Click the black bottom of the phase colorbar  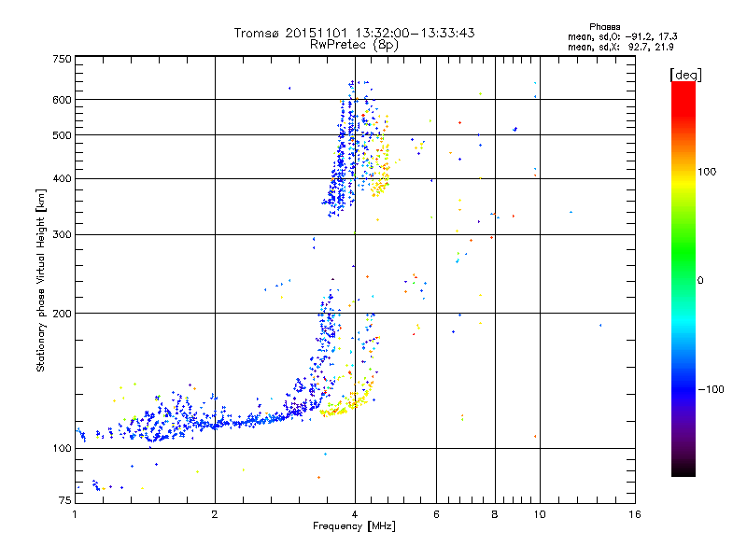[x=684, y=470]
